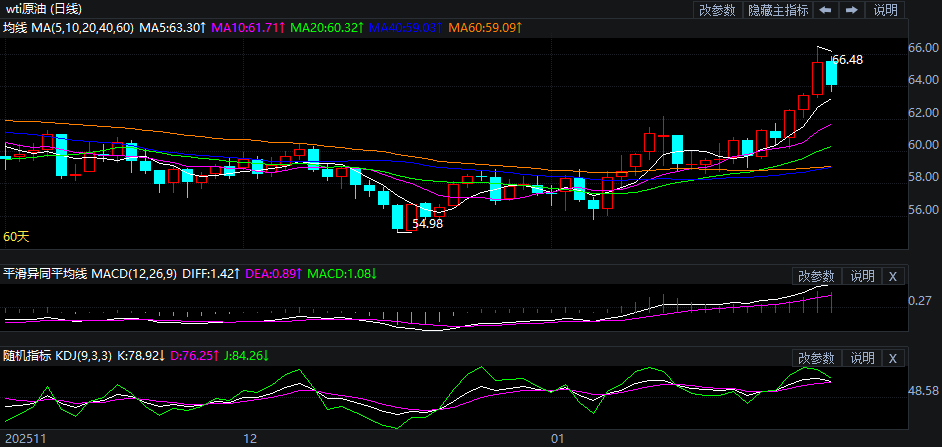Close the KDJ indicator panel with X
Image resolution: width=942 pixels, height=447 pixels.
pos(893,358)
